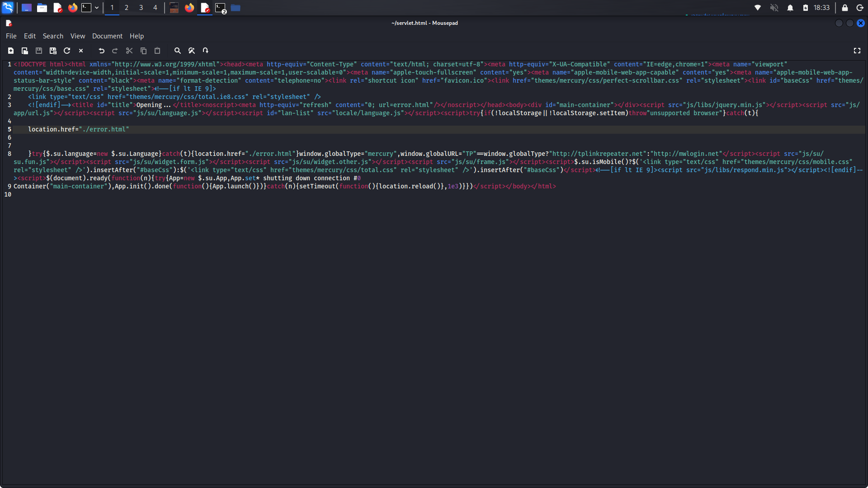This screenshot has width=868, height=488.
Task: Click the Paste clipboard icon
Action: [x=157, y=51]
